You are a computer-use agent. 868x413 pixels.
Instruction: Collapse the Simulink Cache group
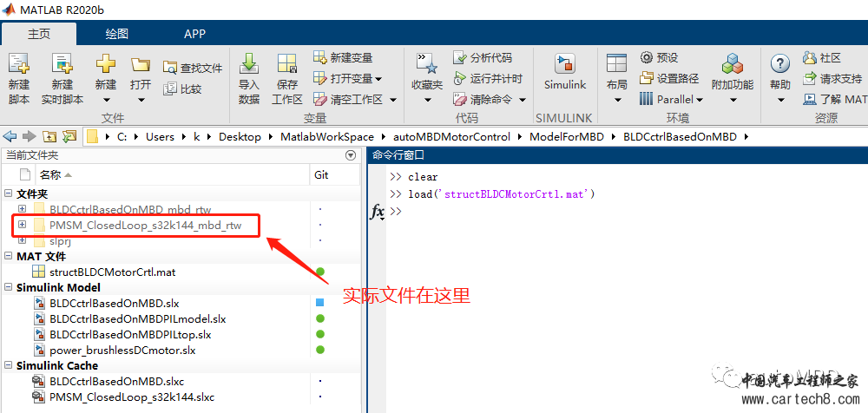(x=9, y=366)
